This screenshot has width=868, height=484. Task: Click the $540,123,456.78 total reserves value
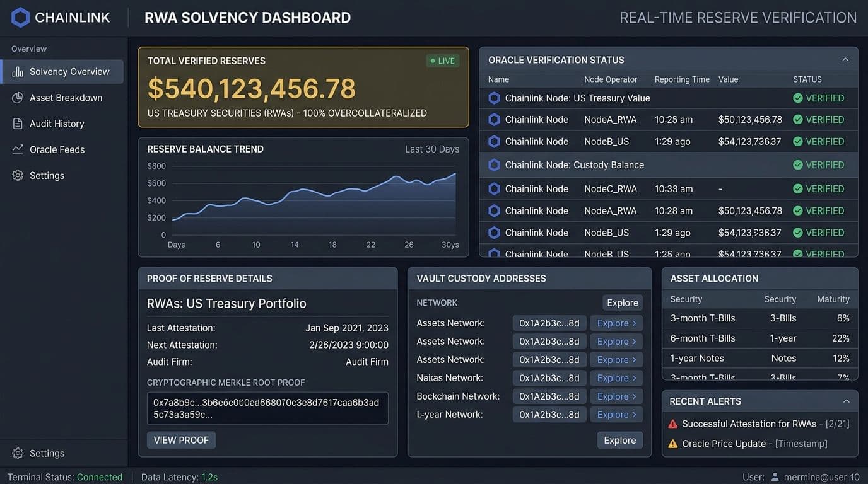[252, 89]
